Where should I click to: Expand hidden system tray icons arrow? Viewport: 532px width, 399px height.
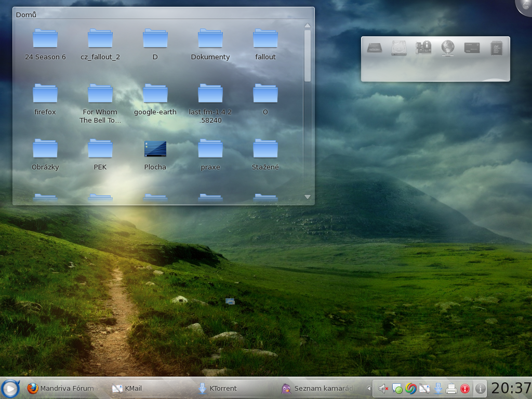pos(369,389)
